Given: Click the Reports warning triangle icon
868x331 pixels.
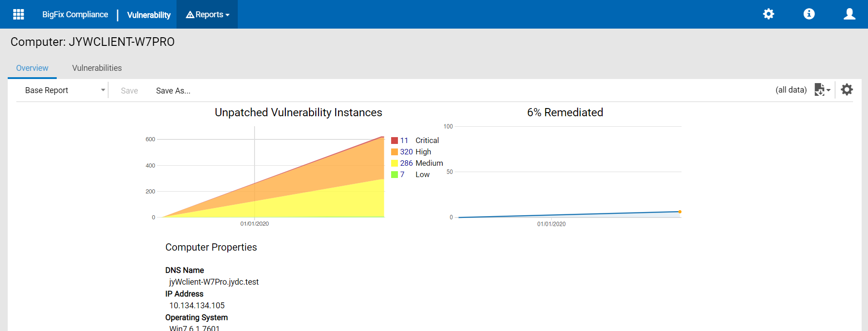Looking at the screenshot, I should [x=190, y=15].
